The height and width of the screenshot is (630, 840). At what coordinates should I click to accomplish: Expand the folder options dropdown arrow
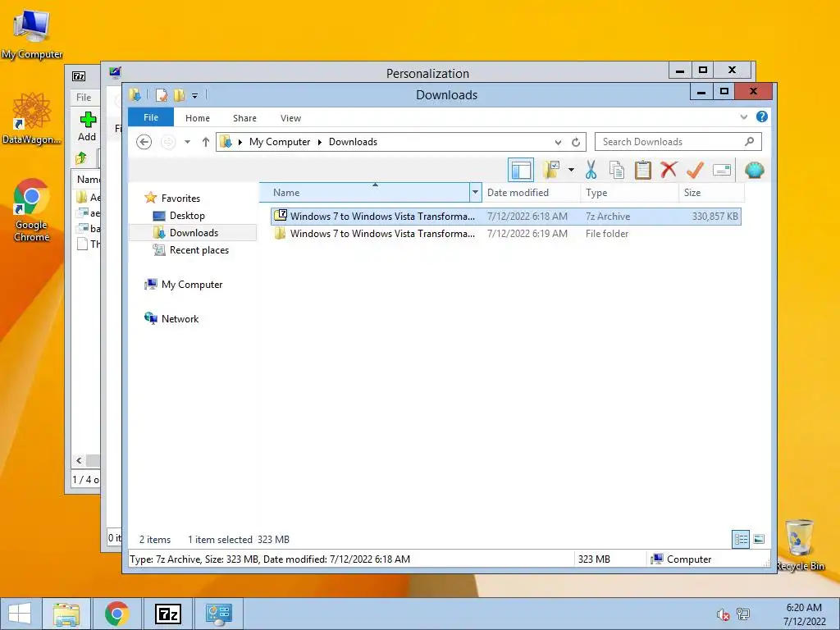[x=571, y=171]
